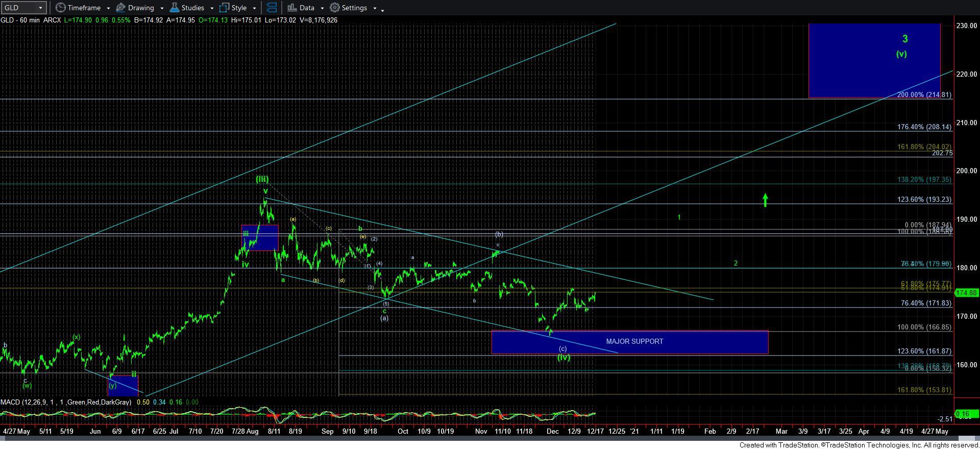Select the green (iv) wave label

tap(563, 357)
